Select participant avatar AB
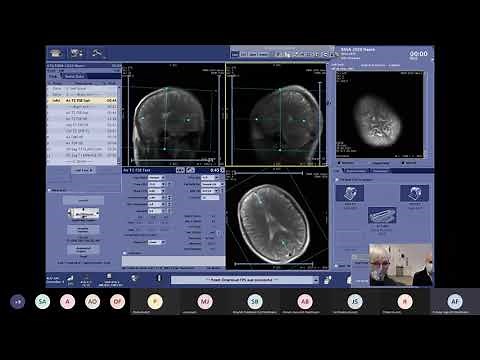The height and width of the screenshot is (360, 480). click(305, 301)
